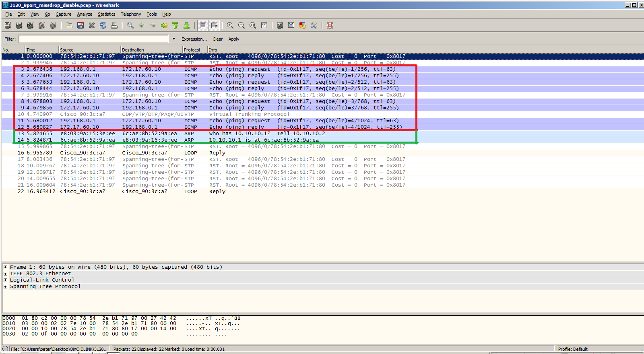Zoom in on packet list text

pyautogui.click(x=230, y=25)
